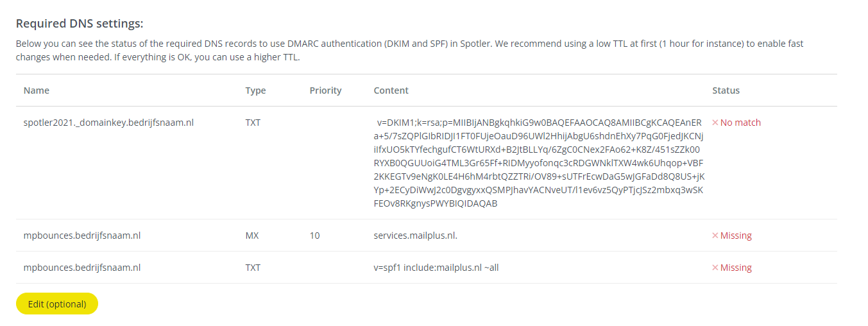
Task: Select the Status column header
Action: pos(726,90)
